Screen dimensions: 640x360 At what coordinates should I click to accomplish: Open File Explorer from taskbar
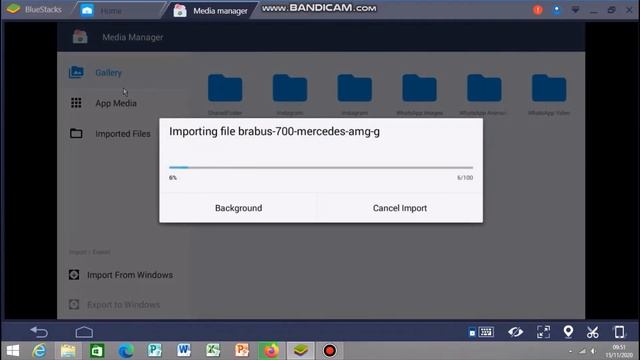pyautogui.click(x=68, y=351)
